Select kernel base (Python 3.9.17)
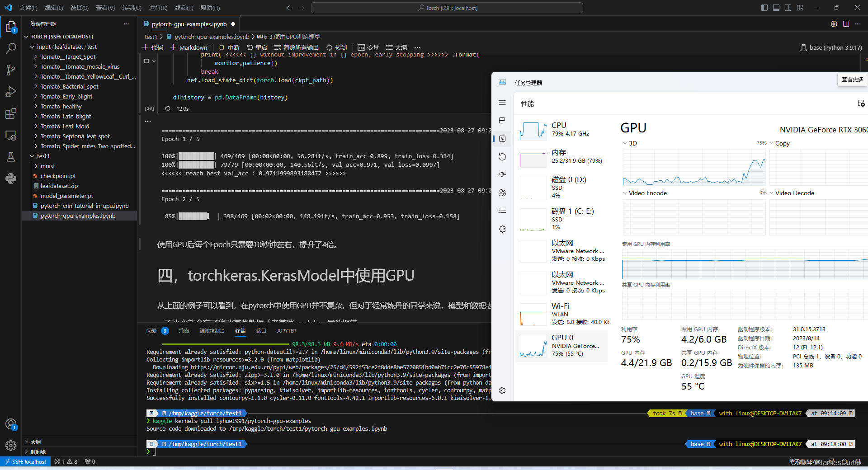Screen dimensions: 868x470 click(x=831, y=47)
